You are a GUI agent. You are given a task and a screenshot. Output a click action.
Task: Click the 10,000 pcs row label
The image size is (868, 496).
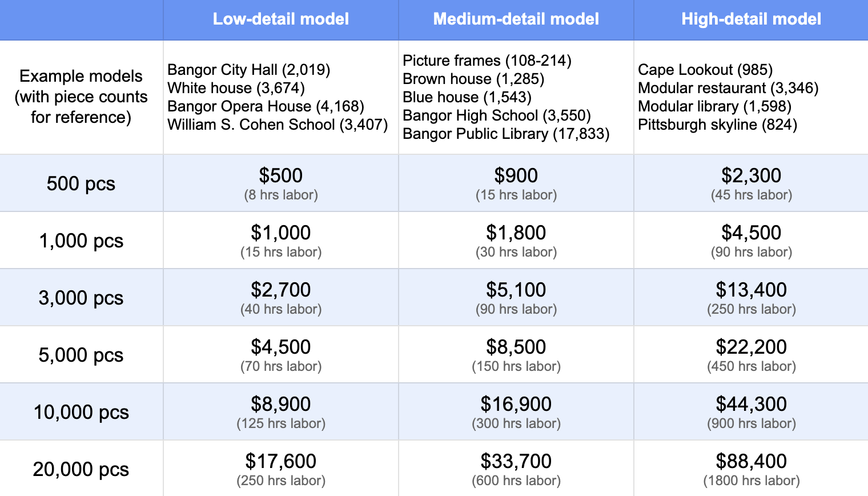tap(81, 412)
